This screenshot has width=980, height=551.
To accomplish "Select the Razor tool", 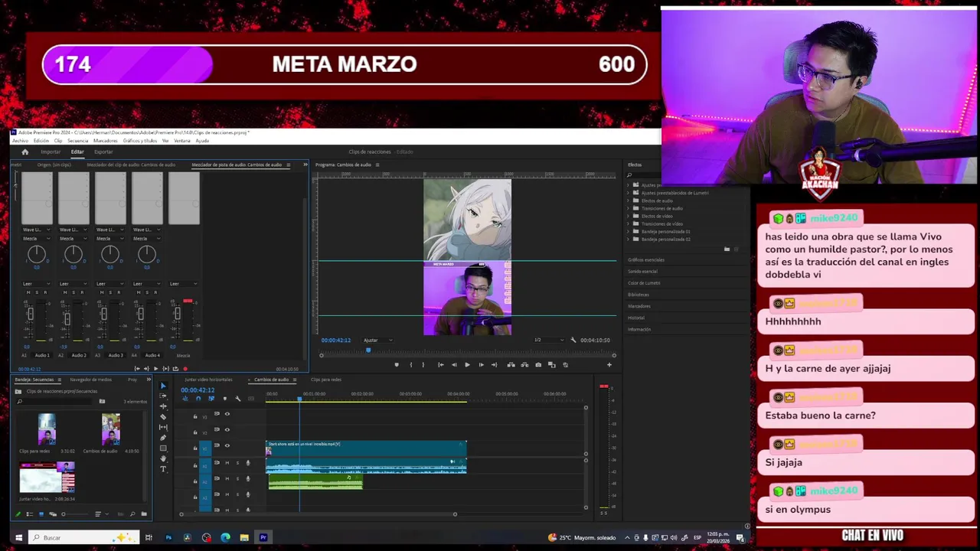I will [163, 417].
